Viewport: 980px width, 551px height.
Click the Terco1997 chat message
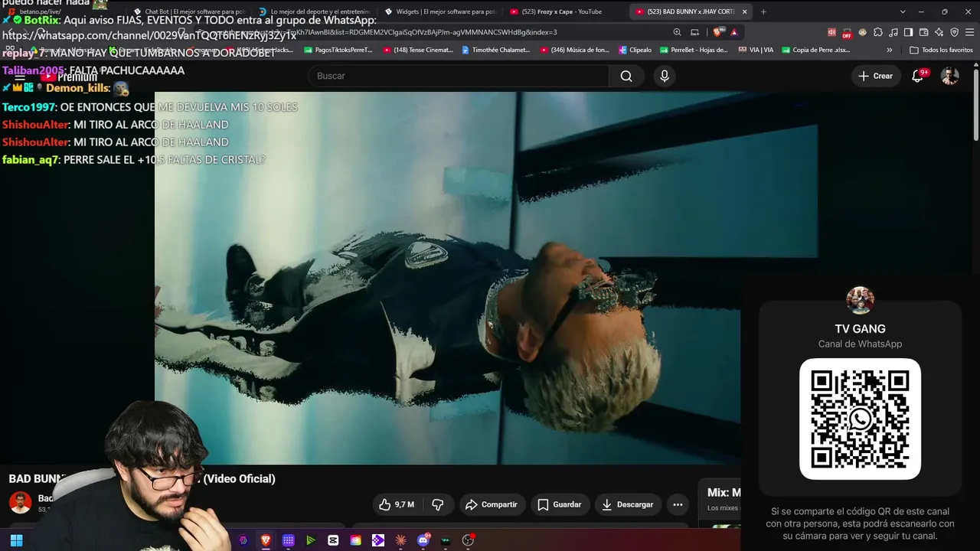pyautogui.click(x=150, y=107)
